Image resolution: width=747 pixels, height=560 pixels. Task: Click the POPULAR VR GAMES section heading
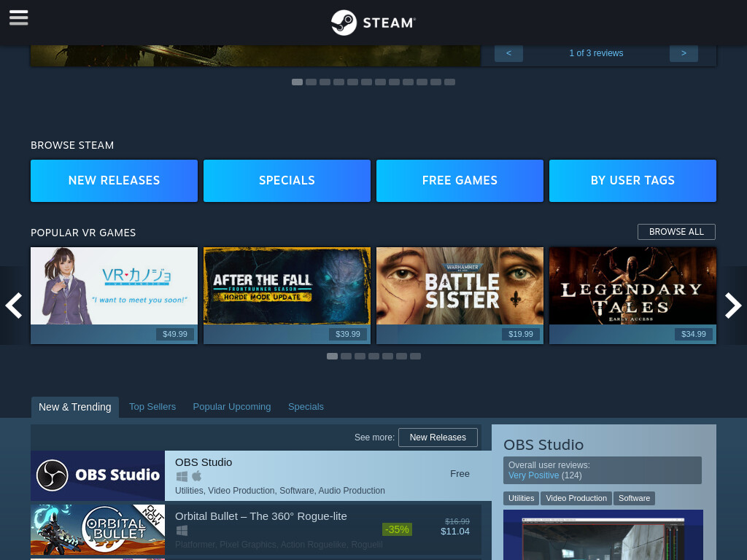pyautogui.click(x=83, y=233)
